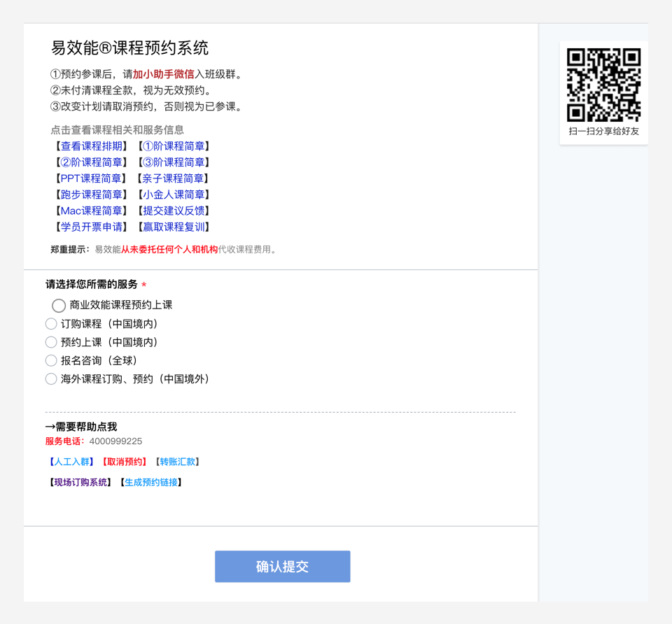Click 点击查看课程相关和服务信息 text

[117, 130]
